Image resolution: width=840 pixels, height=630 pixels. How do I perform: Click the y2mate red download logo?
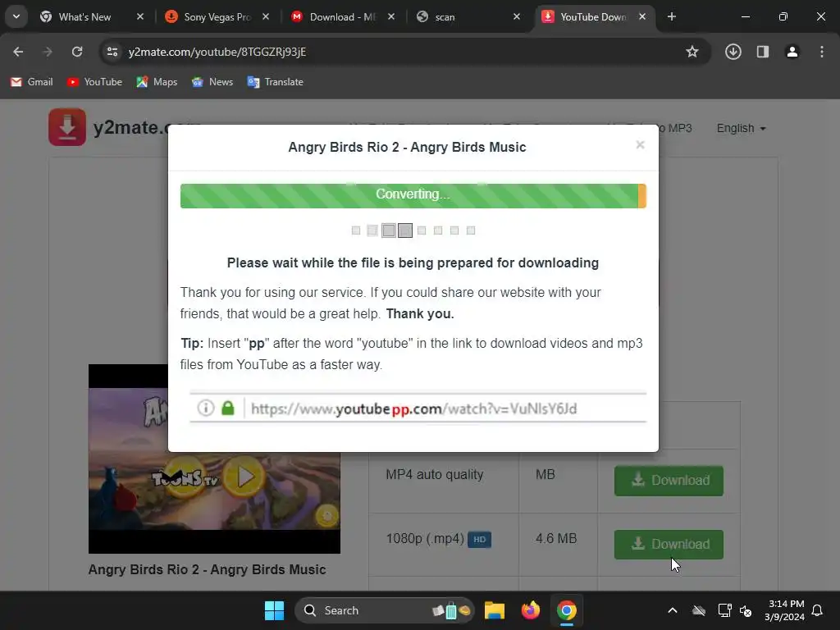(67, 127)
